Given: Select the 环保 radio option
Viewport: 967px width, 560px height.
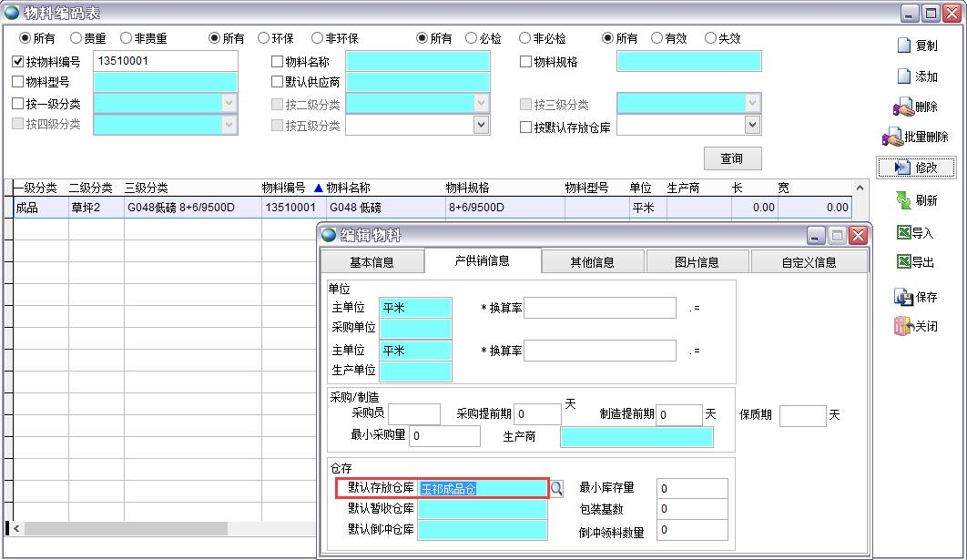Looking at the screenshot, I should [263, 38].
